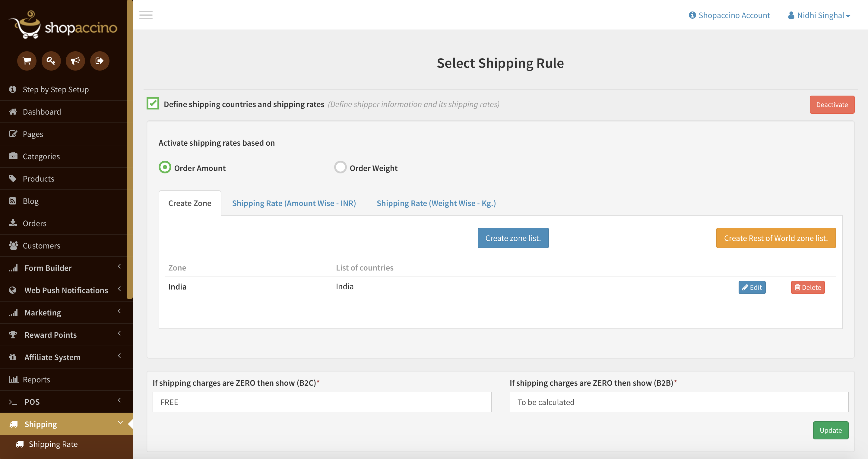The image size is (868, 459).
Task: Select the Order Amount radio button
Action: pyautogui.click(x=165, y=167)
